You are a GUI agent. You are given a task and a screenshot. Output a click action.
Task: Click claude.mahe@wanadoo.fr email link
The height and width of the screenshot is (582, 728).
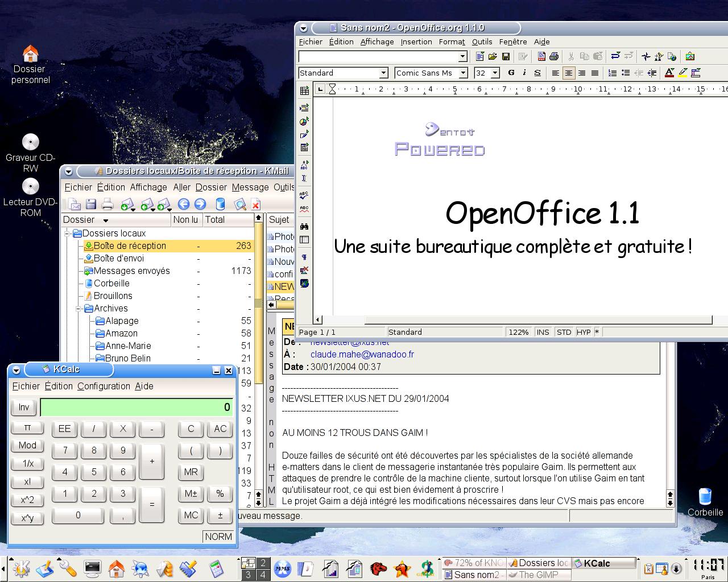tap(362, 354)
